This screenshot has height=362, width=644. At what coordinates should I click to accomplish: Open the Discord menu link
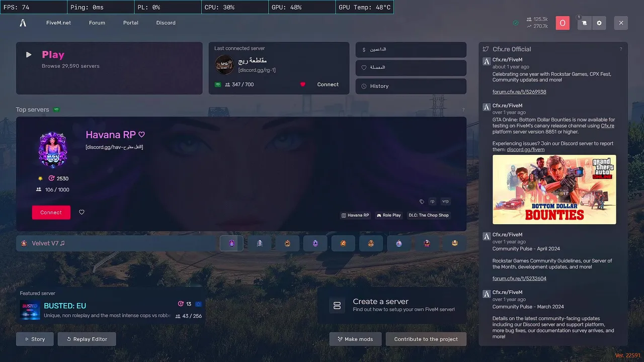pyautogui.click(x=166, y=23)
